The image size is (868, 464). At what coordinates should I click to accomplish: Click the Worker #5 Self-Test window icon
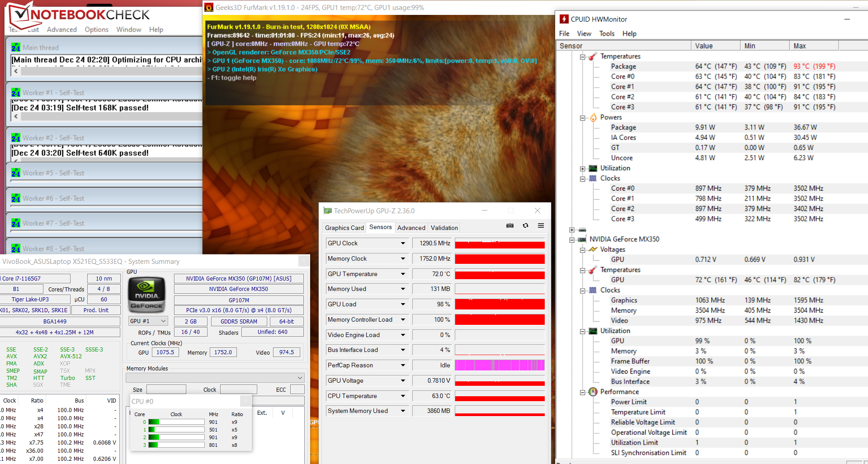point(16,173)
